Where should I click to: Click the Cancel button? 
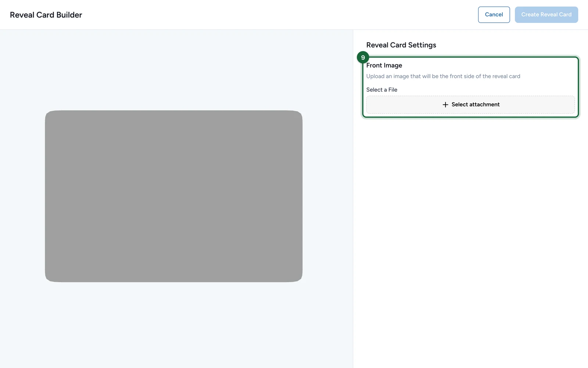tap(494, 15)
